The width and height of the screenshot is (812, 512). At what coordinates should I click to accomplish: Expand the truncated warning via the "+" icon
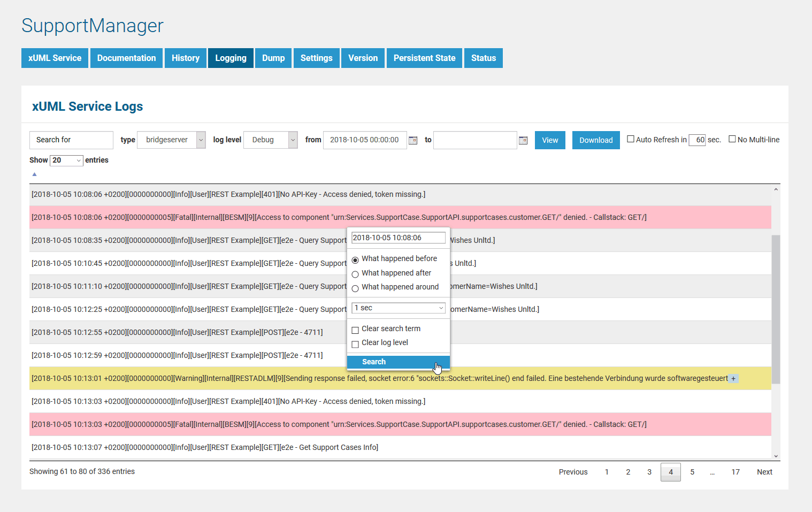pos(733,378)
